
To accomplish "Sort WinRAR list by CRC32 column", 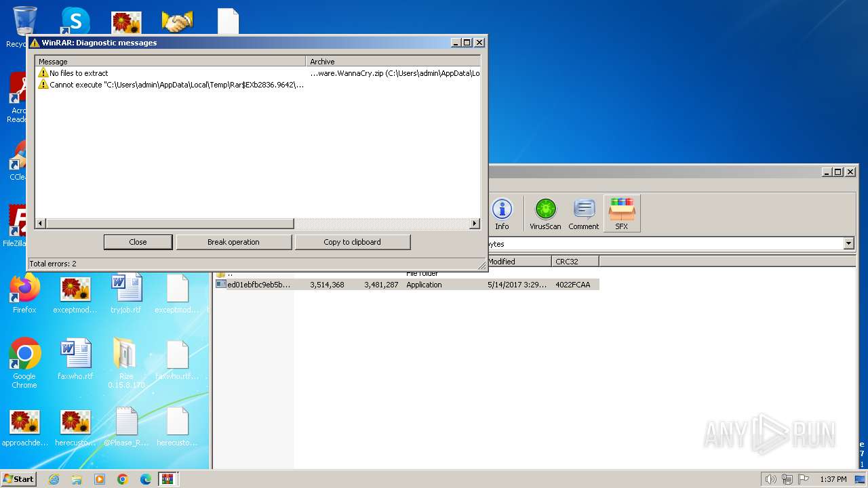I will pos(575,262).
